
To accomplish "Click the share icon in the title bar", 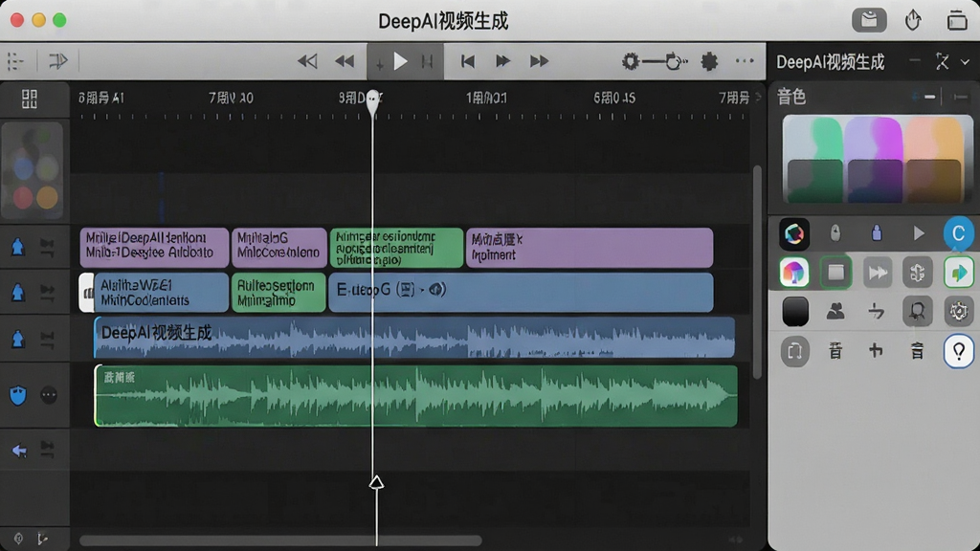I will [913, 20].
